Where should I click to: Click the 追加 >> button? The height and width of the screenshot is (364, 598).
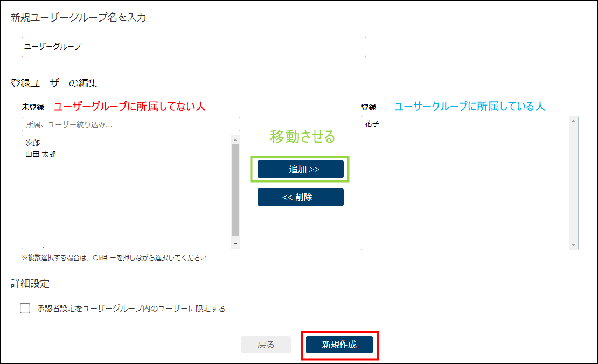301,169
